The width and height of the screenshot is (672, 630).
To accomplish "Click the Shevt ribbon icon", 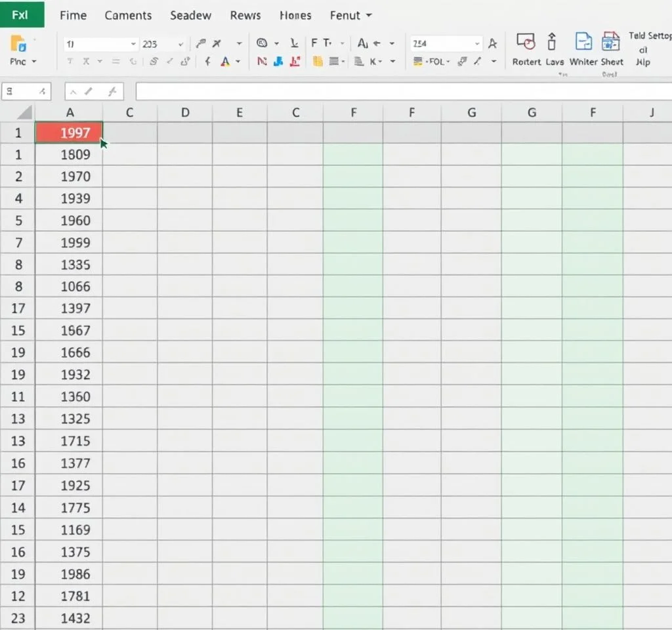I will [x=611, y=43].
